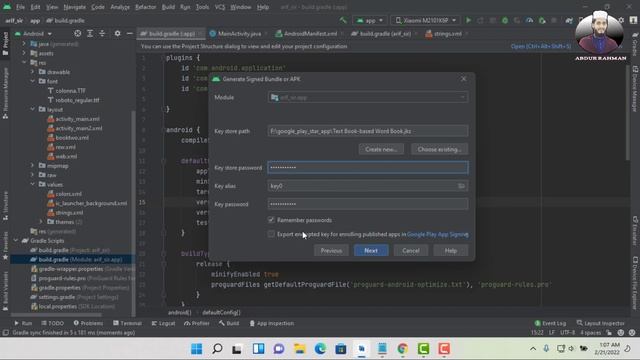
Task: Switch to strings.xml editor tab
Action: [447, 33]
